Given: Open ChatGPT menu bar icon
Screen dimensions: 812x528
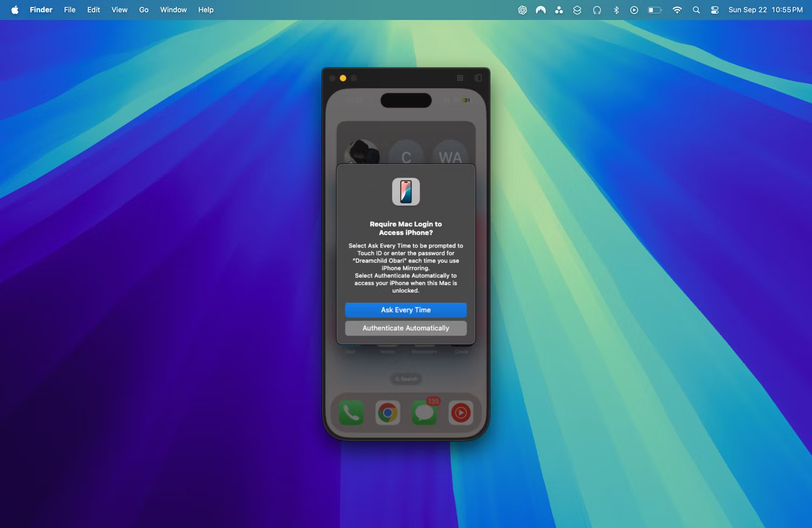Looking at the screenshot, I should click(x=522, y=10).
